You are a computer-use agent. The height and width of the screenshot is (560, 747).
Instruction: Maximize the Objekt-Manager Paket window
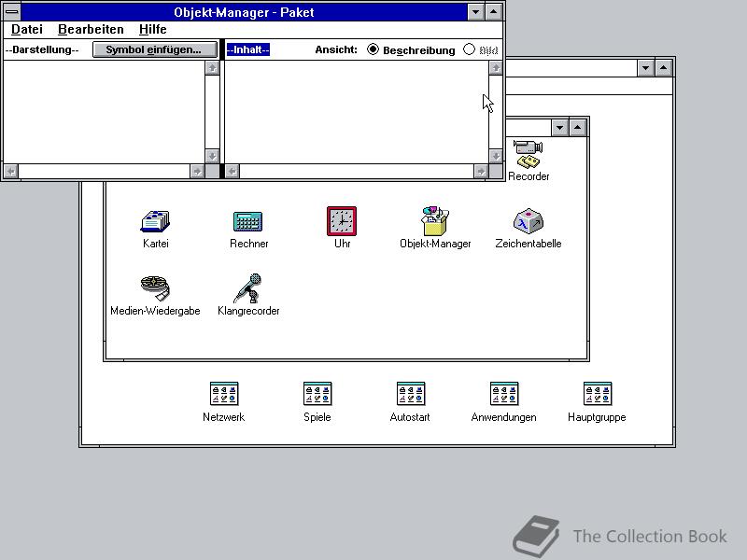click(x=494, y=12)
